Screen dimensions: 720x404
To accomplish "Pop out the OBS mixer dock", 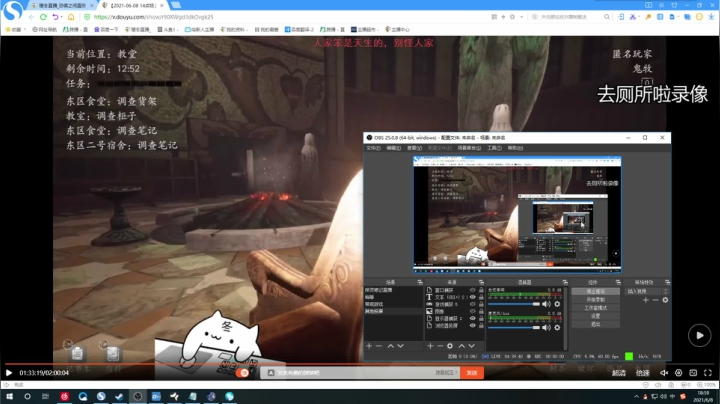I will [565, 282].
